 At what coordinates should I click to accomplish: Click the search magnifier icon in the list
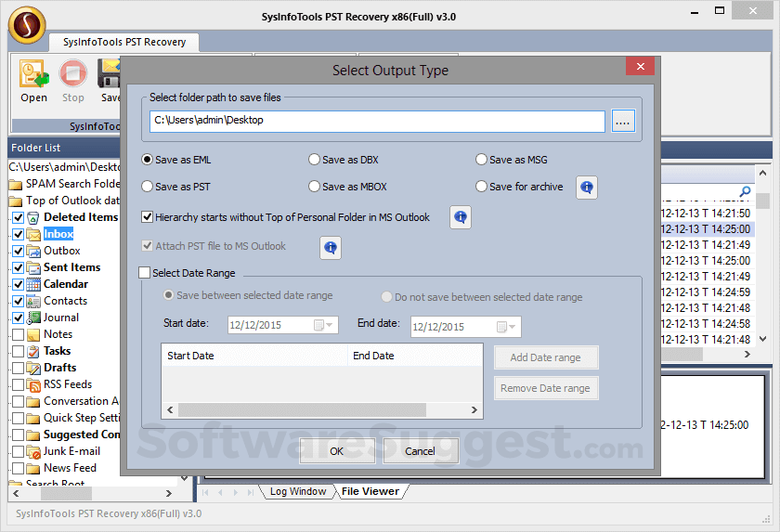tap(745, 191)
